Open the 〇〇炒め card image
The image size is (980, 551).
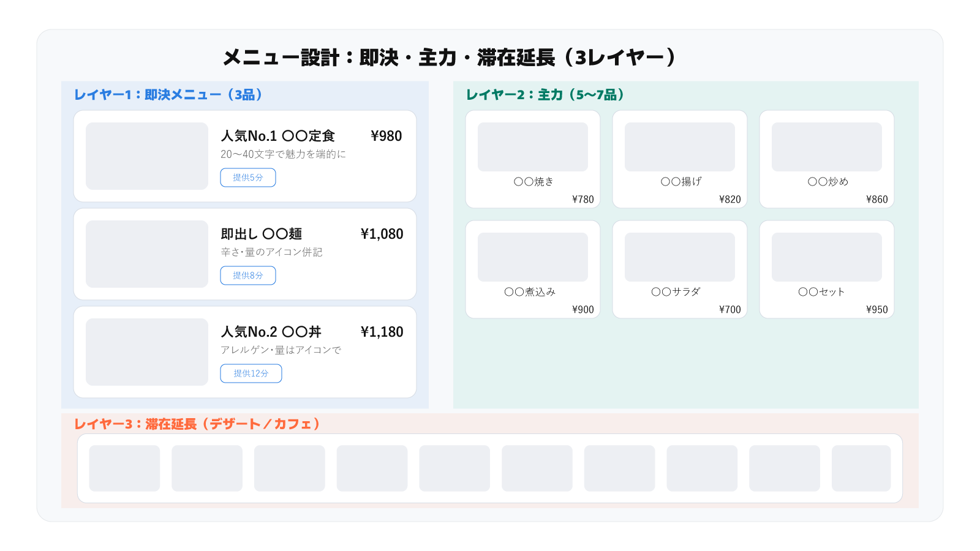827,147
